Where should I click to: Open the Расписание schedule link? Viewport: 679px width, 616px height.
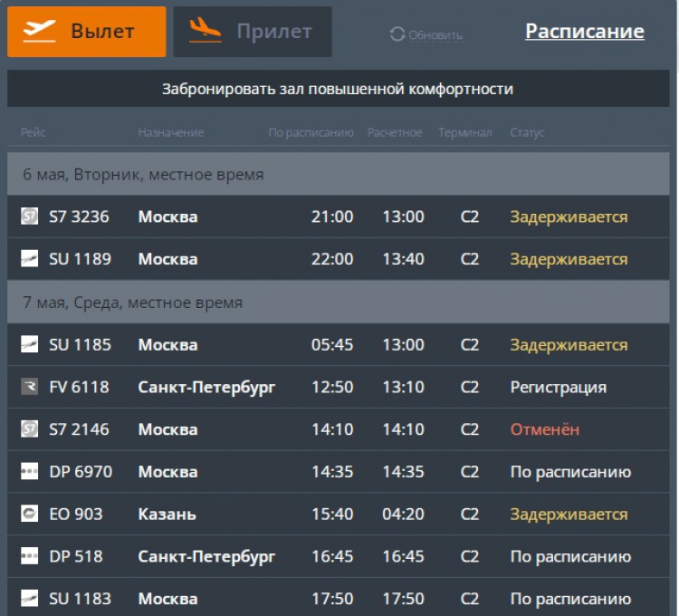click(x=584, y=32)
